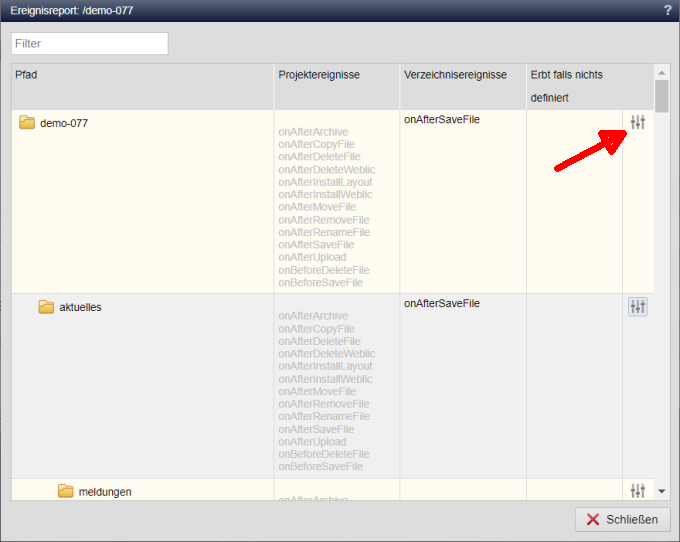Click into the Filter text field

point(90,44)
